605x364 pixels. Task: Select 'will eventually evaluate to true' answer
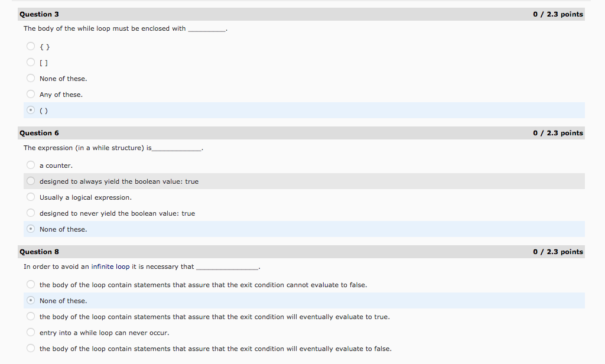pos(31,317)
